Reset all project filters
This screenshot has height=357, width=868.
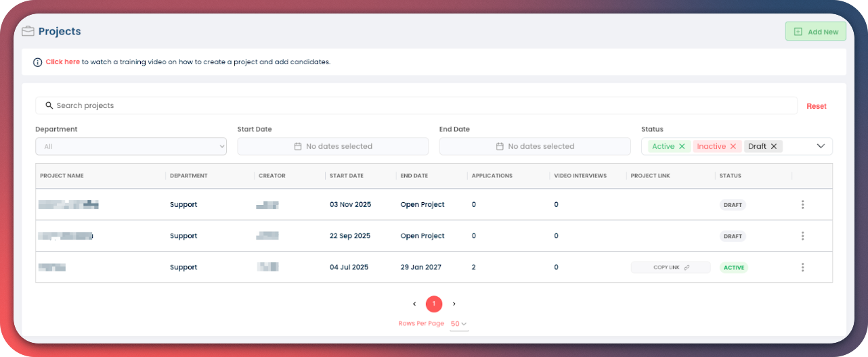click(816, 106)
